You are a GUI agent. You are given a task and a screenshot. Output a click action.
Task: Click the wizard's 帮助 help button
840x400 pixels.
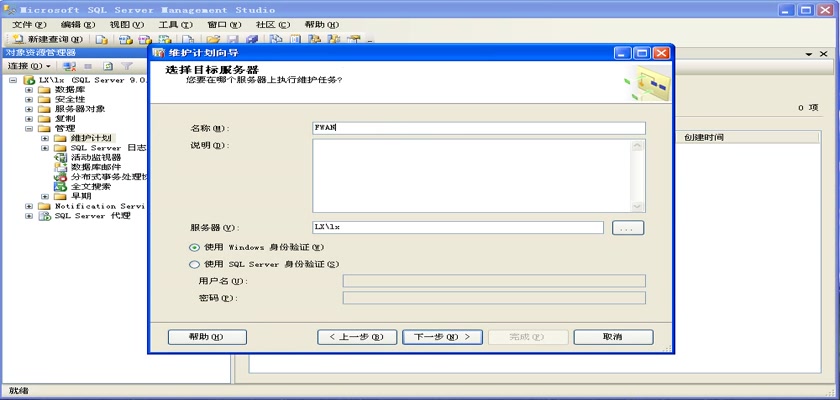coord(207,337)
